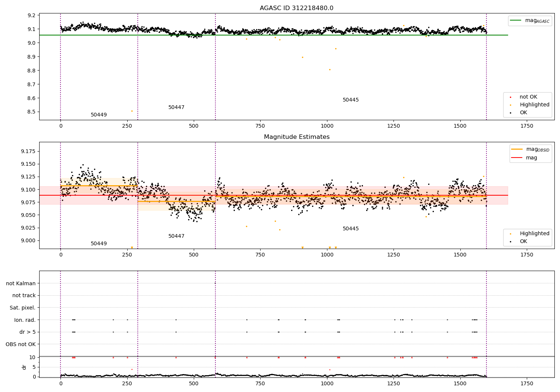Click the 9.025 y-axis tick label
The width and height of the screenshot is (560, 392).
point(29,228)
